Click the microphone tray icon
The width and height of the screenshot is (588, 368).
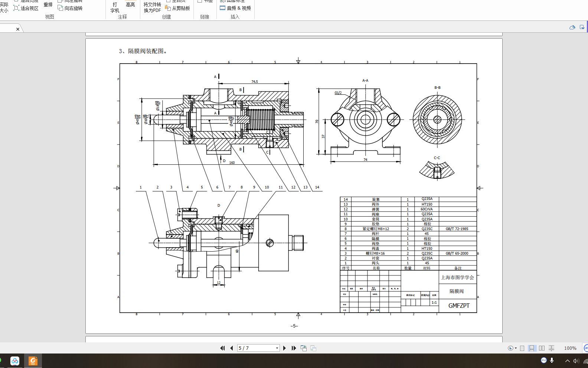[x=552, y=360]
